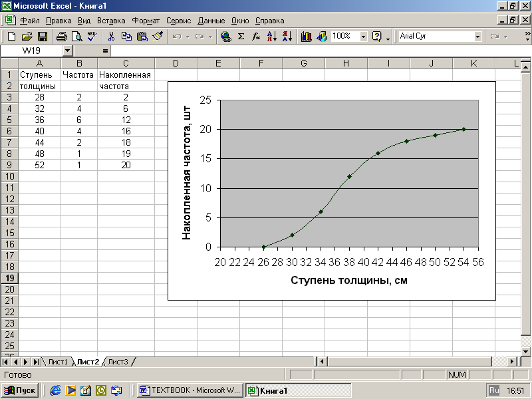Image resolution: width=532 pixels, height=399 pixels.
Task: Insert hyperlink with the globe icon
Action: [x=226, y=37]
